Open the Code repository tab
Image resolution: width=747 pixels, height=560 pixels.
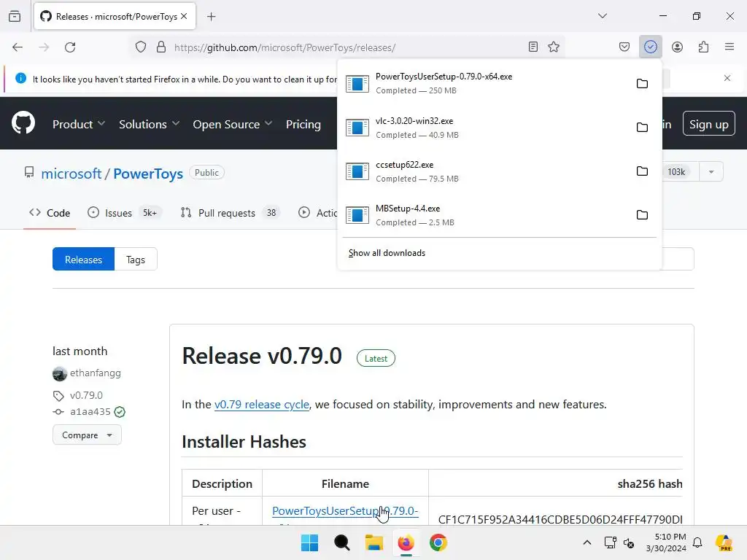pyautogui.click(x=50, y=213)
